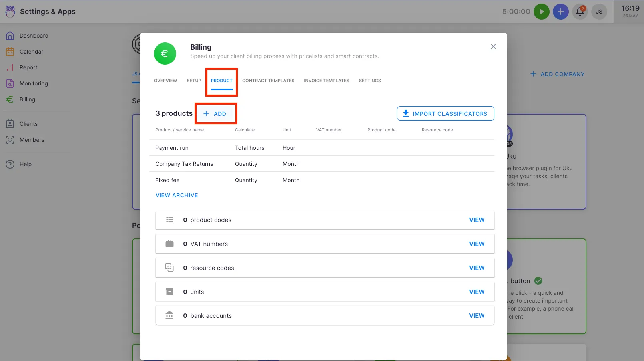
Task: Open the Help section in sidebar
Action: click(x=25, y=164)
